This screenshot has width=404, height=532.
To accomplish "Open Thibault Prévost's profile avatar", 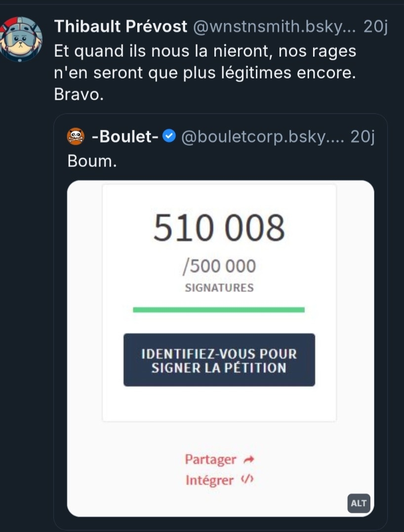I will (x=22, y=38).
